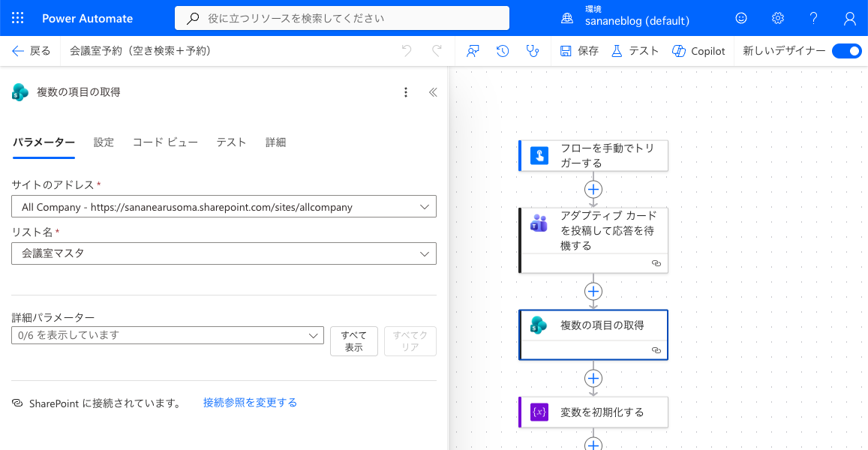
Task: Save the flow with 保存
Action: pyautogui.click(x=579, y=51)
